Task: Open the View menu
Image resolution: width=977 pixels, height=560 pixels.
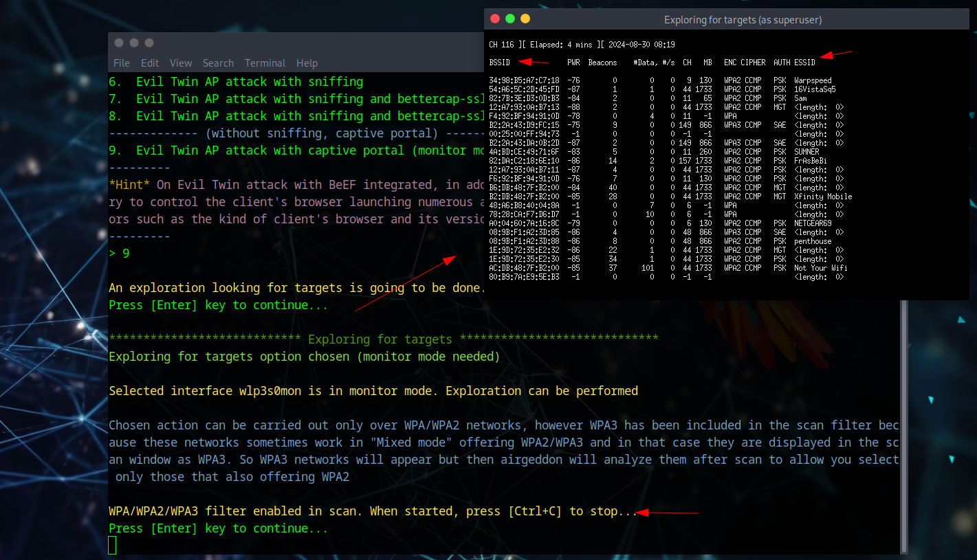Action: 181,63
